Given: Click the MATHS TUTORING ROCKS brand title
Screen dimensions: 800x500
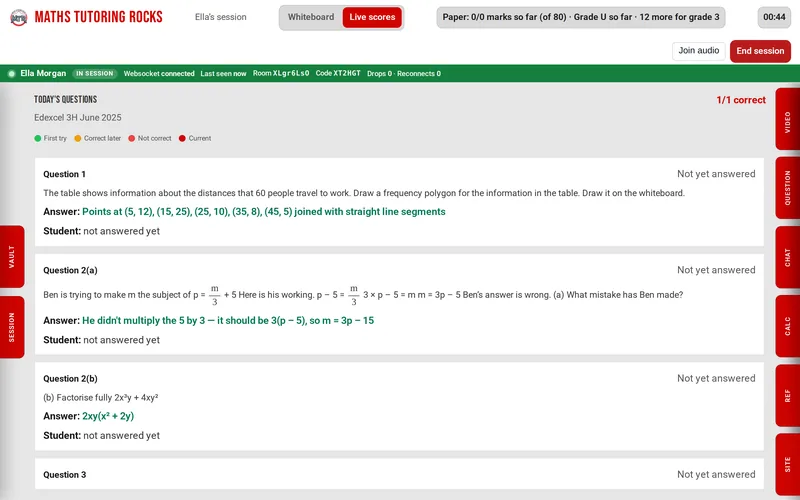Looking at the screenshot, I should [x=98, y=17].
